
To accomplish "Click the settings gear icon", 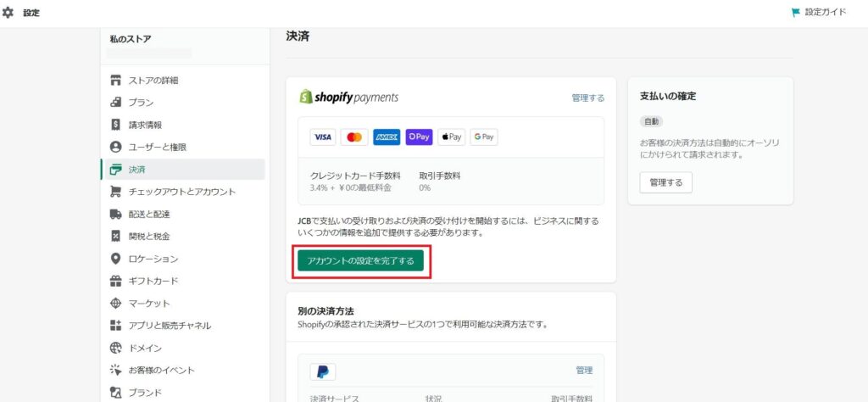I will 8,13.
